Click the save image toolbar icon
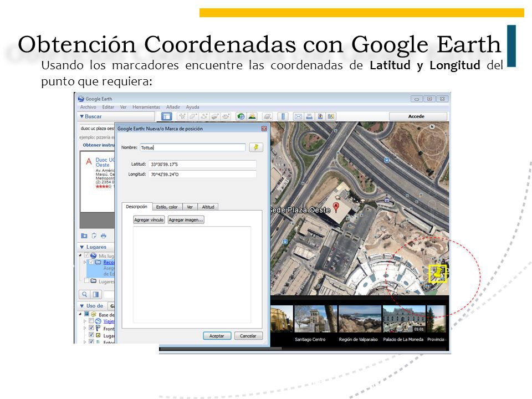532x399 pixels. tap(320, 116)
